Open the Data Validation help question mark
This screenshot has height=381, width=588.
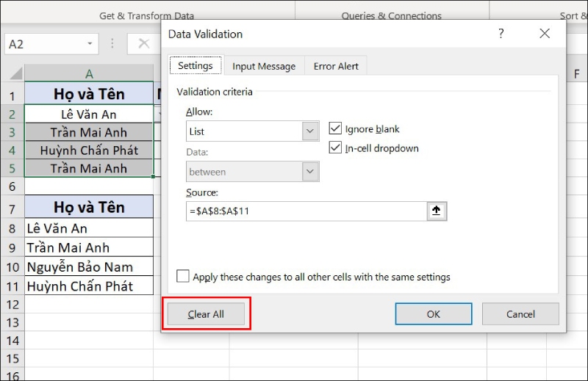[501, 33]
